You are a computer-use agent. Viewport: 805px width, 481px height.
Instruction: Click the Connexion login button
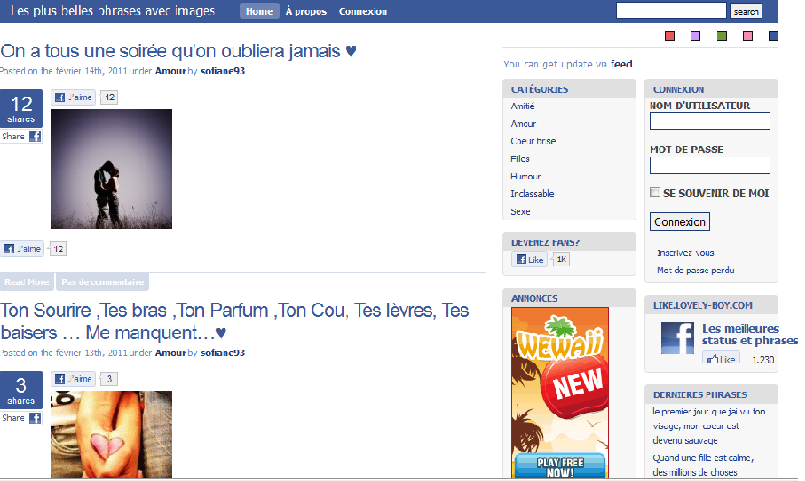click(680, 222)
